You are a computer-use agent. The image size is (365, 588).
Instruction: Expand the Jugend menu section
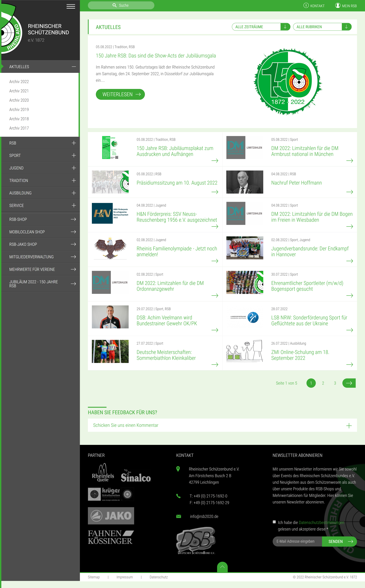74,168
